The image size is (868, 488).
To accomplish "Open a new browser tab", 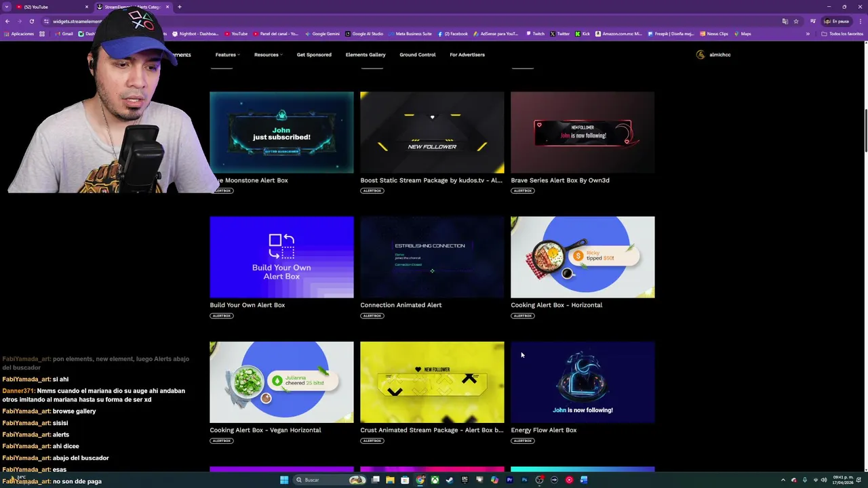I will (180, 7).
